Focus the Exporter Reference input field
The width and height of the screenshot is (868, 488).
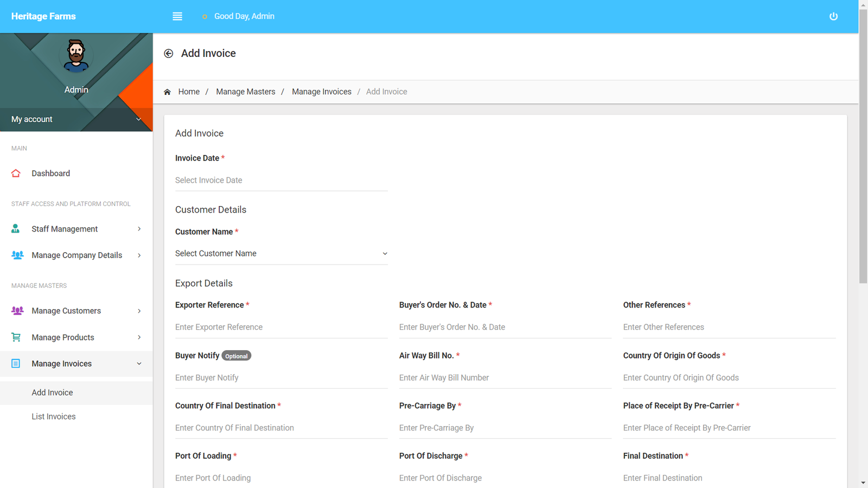click(281, 327)
